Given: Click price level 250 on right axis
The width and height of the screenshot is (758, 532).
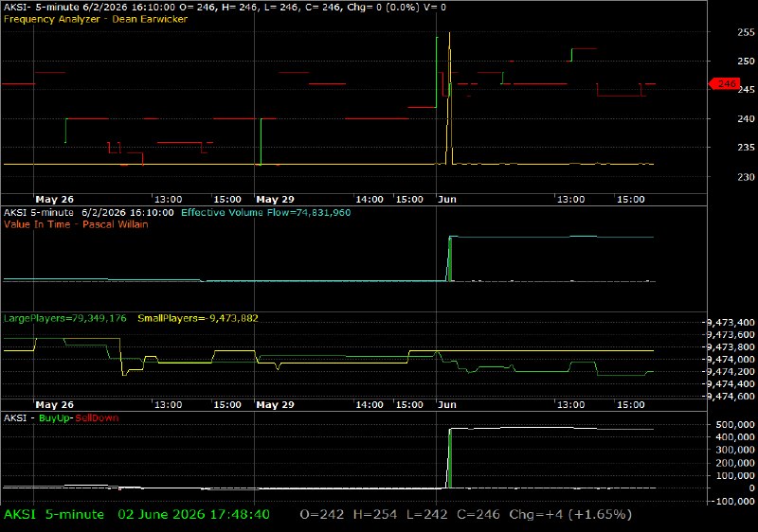Looking at the screenshot, I should coord(746,62).
